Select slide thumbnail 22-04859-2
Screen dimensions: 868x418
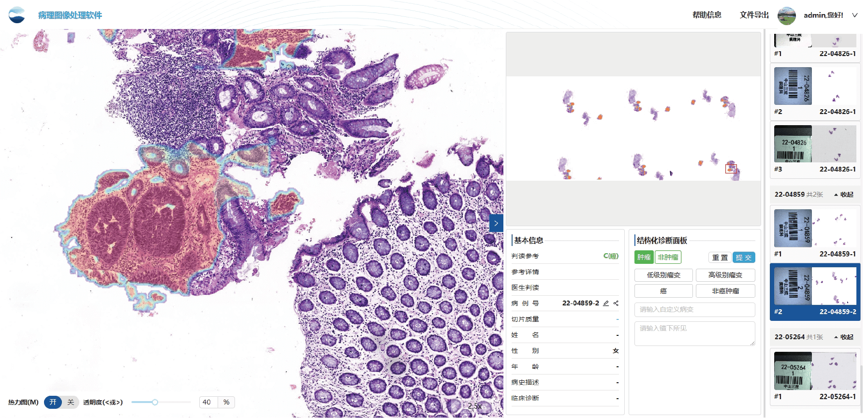click(x=815, y=291)
